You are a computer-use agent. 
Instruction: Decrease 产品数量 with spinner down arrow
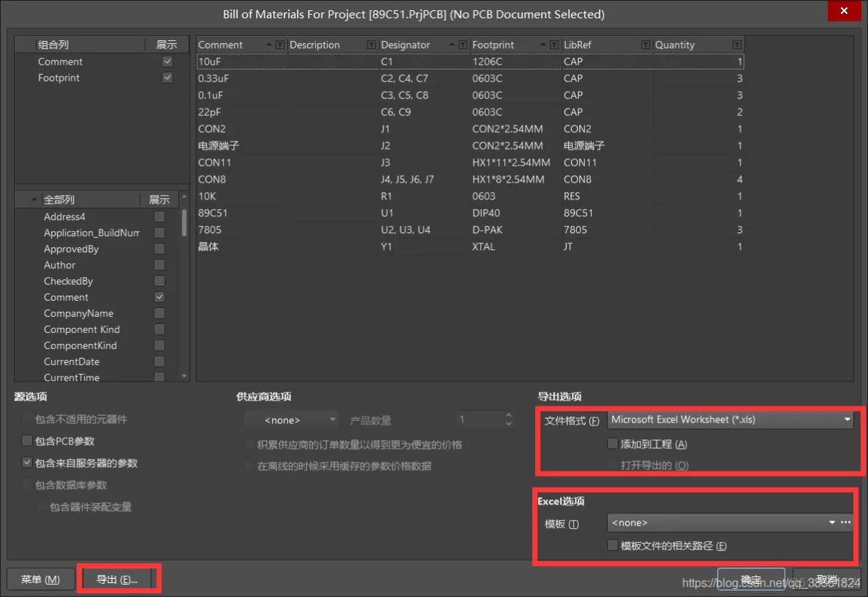(x=508, y=424)
